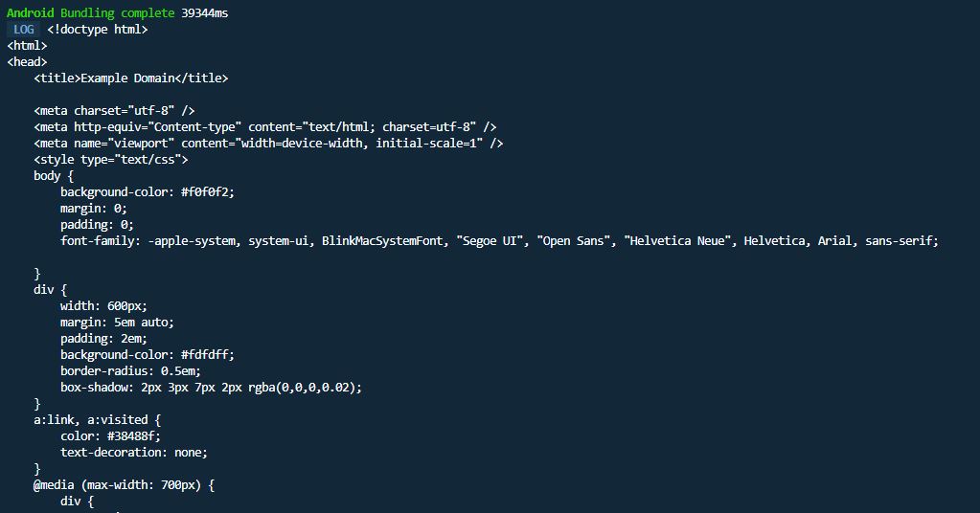Click the Example Domain title line
Image resolution: width=980 pixels, height=513 pixels.
coord(131,78)
